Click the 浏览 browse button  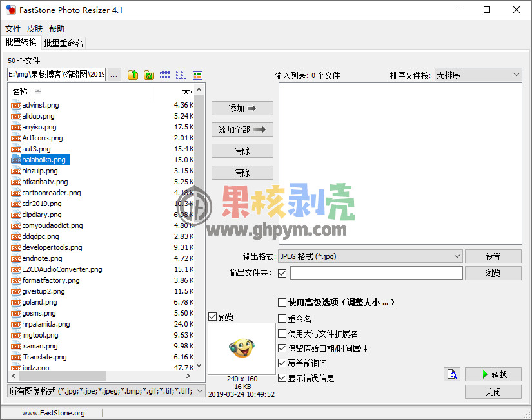tap(493, 273)
